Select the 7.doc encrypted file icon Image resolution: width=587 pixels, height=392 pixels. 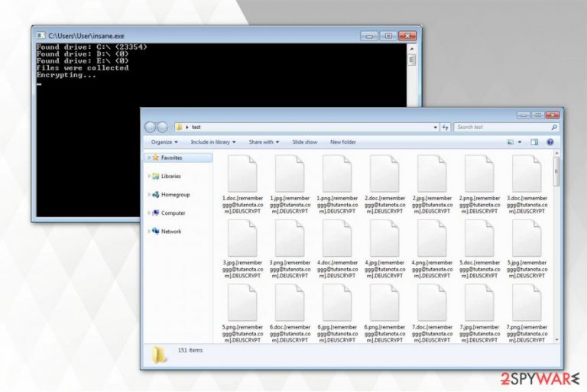pos(432,303)
